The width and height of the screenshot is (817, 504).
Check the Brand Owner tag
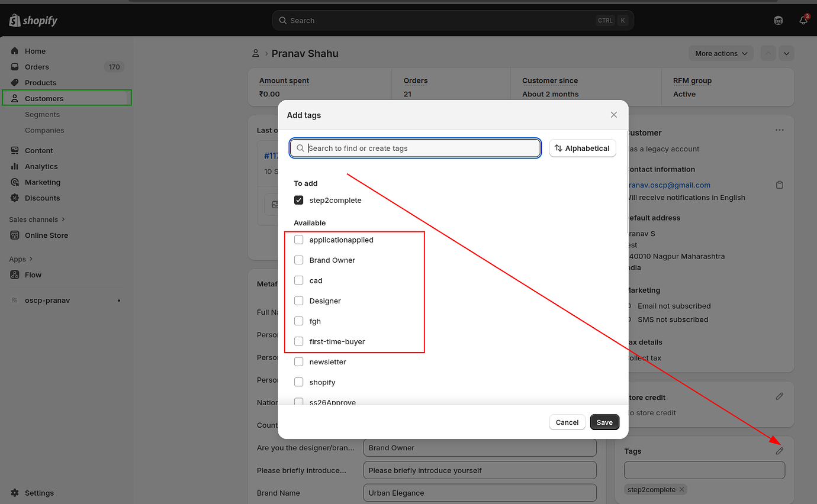pos(299,260)
